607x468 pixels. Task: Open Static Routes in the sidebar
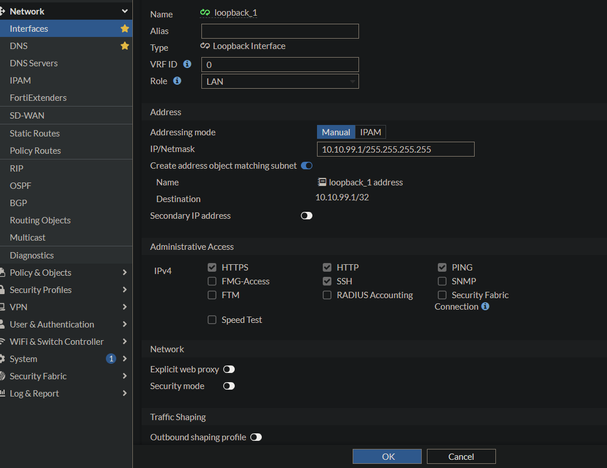click(x=35, y=133)
